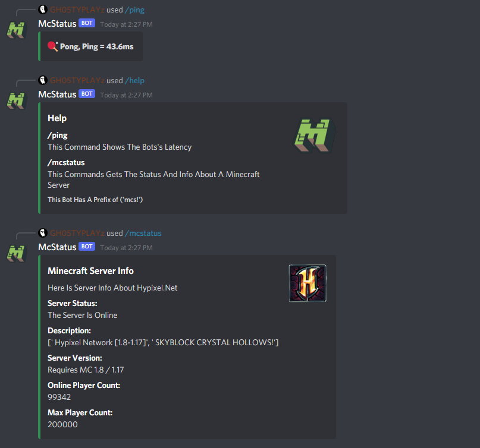Viewport: 480px width, 448px height.
Task: Click McStatus bot avatar on ping message
Action: (x=17, y=30)
